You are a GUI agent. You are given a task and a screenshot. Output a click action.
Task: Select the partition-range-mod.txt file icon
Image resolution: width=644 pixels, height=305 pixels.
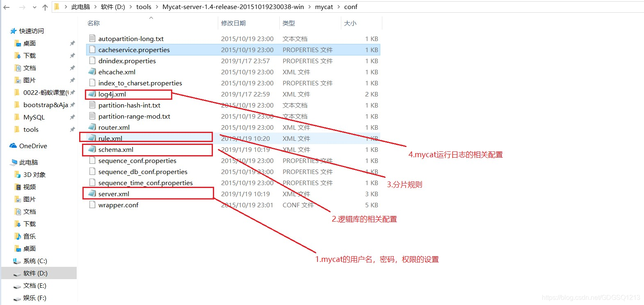[92, 116]
